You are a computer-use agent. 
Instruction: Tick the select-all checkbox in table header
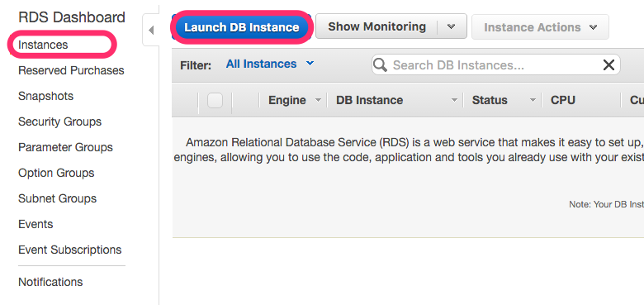click(x=215, y=100)
